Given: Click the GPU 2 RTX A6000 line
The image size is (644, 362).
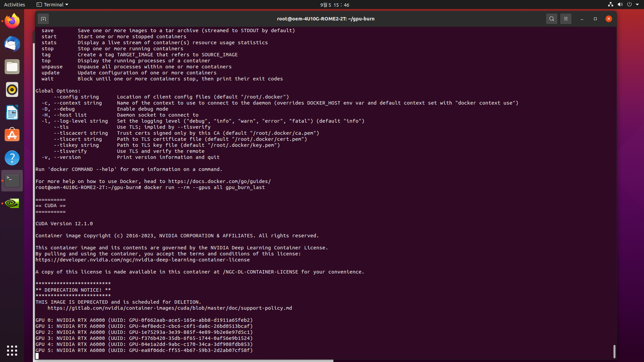Looking at the screenshot, I should click(x=144, y=332).
